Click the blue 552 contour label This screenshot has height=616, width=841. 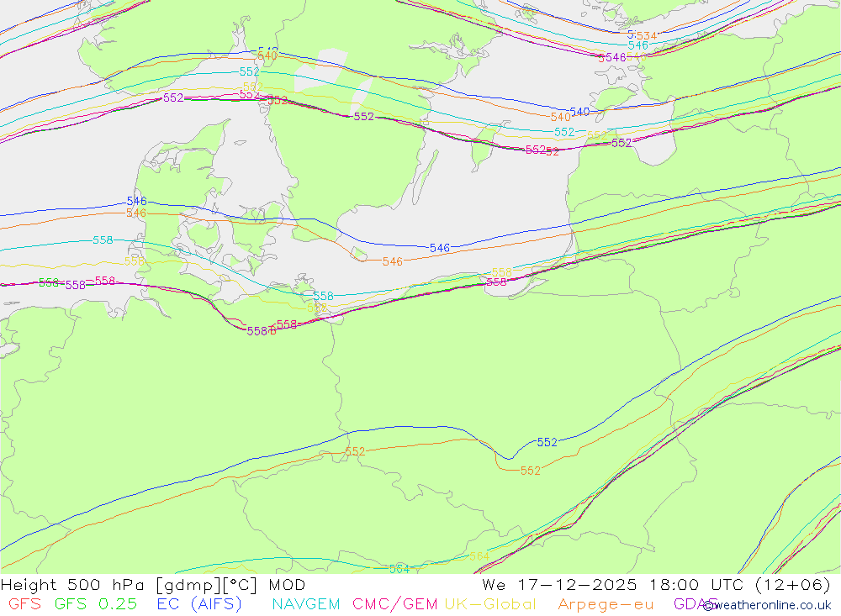(x=547, y=442)
